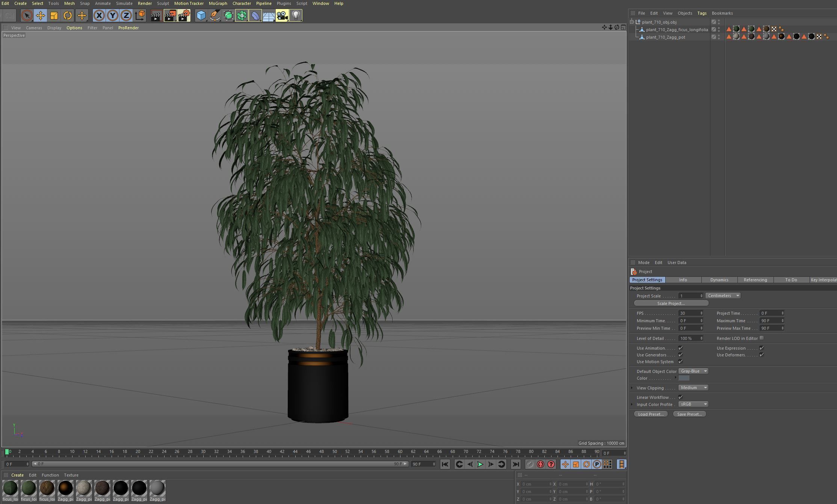Expand Input Color Profile disclosure triangle
Screen dimensions: 837x504
[x=632, y=404]
